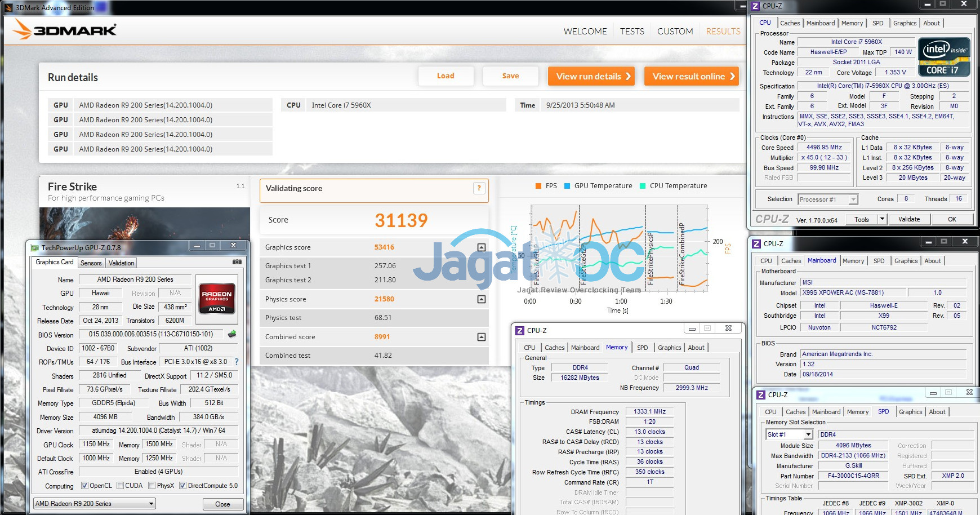
Task: Open the TESTS menu in 3DMark
Action: [x=632, y=32]
